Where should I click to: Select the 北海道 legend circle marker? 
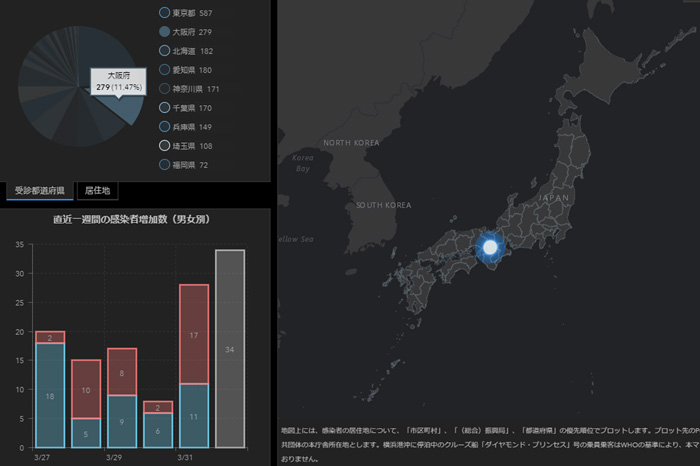pyautogui.click(x=164, y=51)
